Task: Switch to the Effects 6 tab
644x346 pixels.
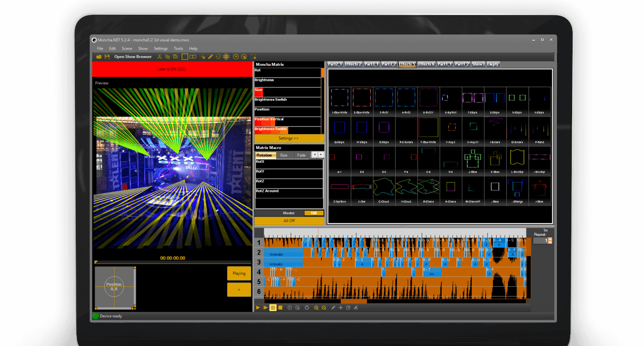Action: click(426, 64)
